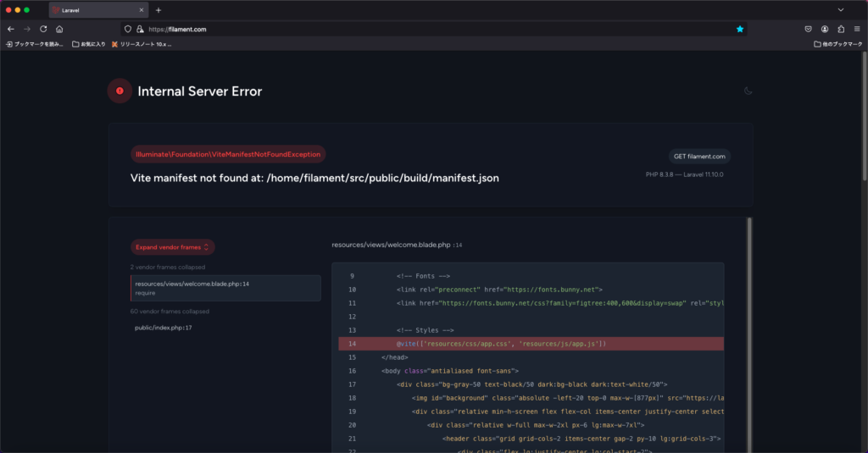The width and height of the screenshot is (868, 453).
Task: Open the account profile icon
Action: coord(825,30)
